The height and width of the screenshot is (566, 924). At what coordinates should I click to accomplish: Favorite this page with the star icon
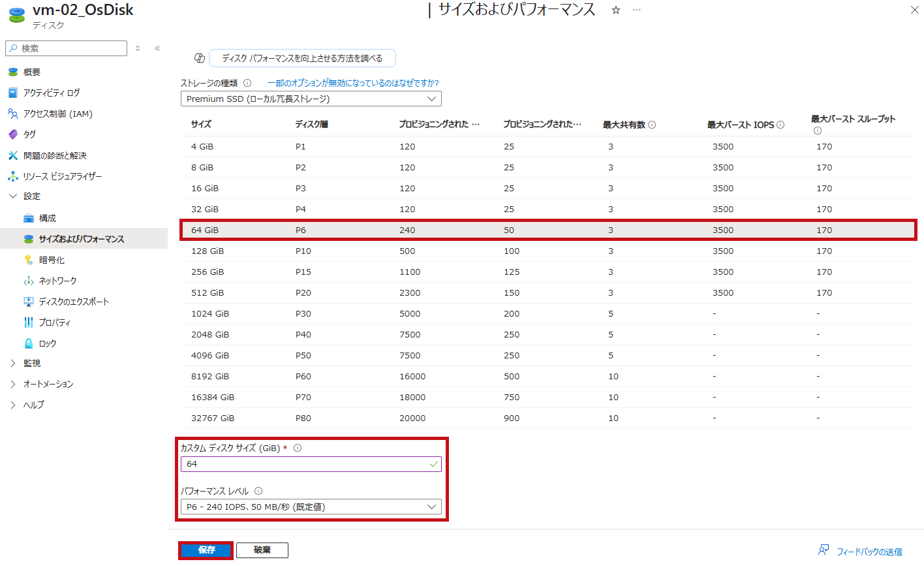click(615, 10)
